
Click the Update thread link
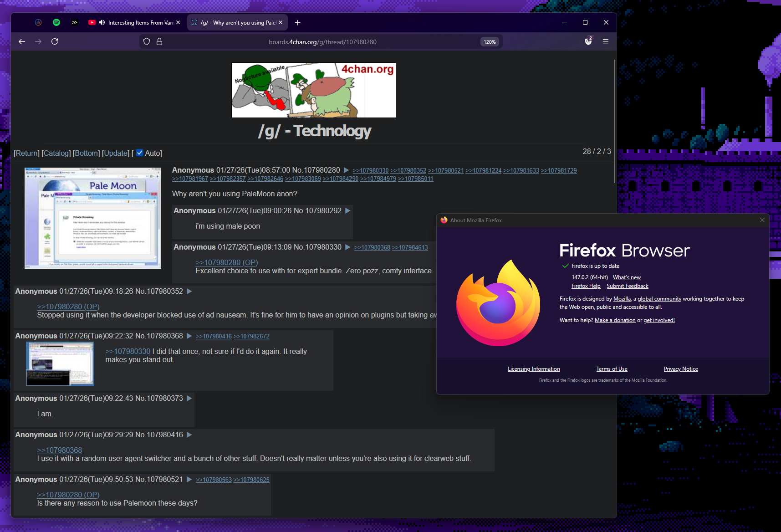[116, 153]
